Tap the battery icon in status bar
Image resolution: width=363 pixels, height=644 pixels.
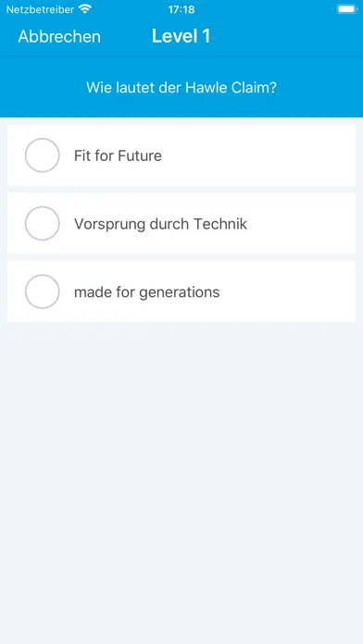[x=347, y=9]
